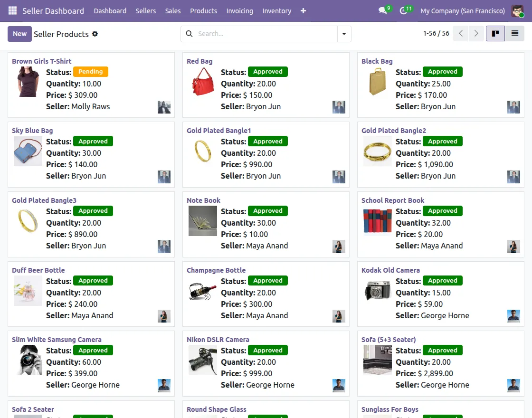Click the seller avatar on Sofa (5+3 Seater) card
The width and height of the screenshot is (532, 418).
click(513, 386)
